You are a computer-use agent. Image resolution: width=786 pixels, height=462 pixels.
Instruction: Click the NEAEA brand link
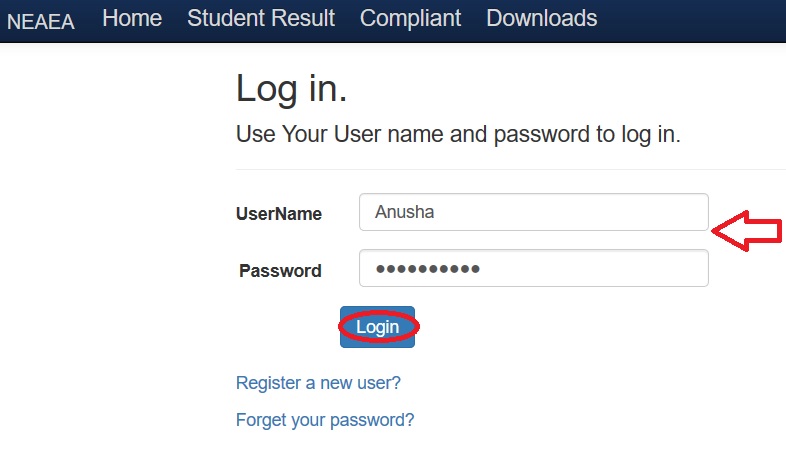tap(41, 21)
